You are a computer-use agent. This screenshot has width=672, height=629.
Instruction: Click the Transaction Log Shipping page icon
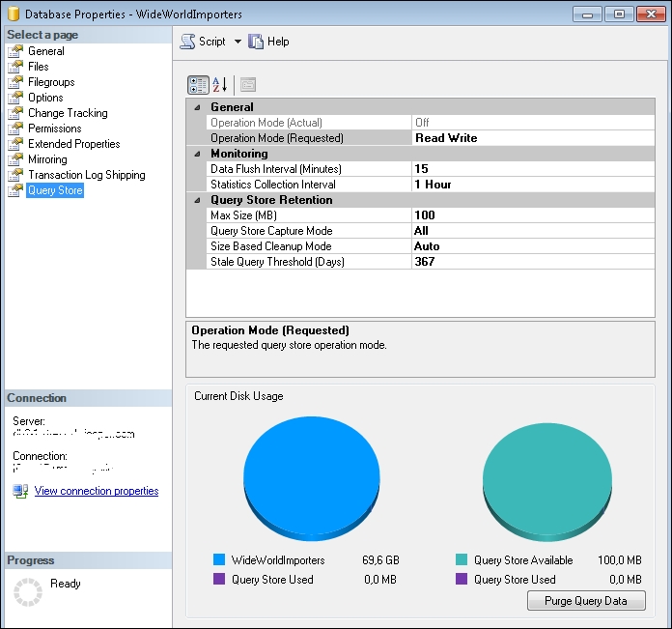click(x=15, y=175)
